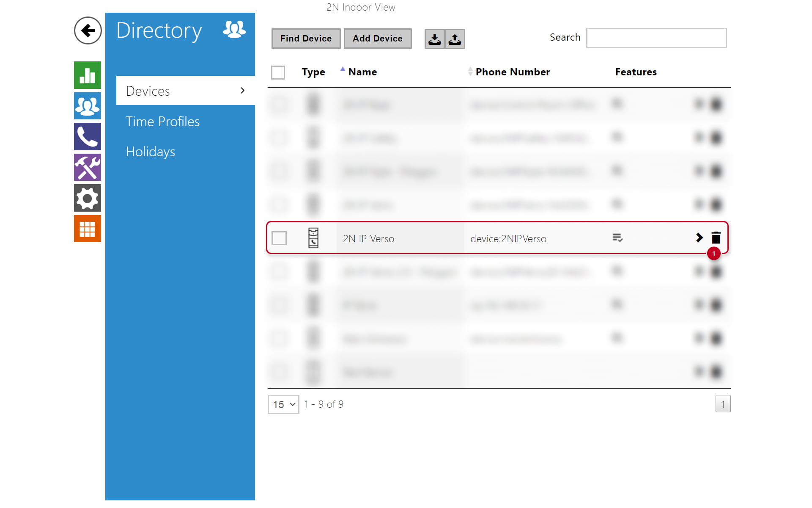Click the 2N IP Verso device type icon
Image resolution: width=812 pixels, height=508 pixels.
[313, 238]
